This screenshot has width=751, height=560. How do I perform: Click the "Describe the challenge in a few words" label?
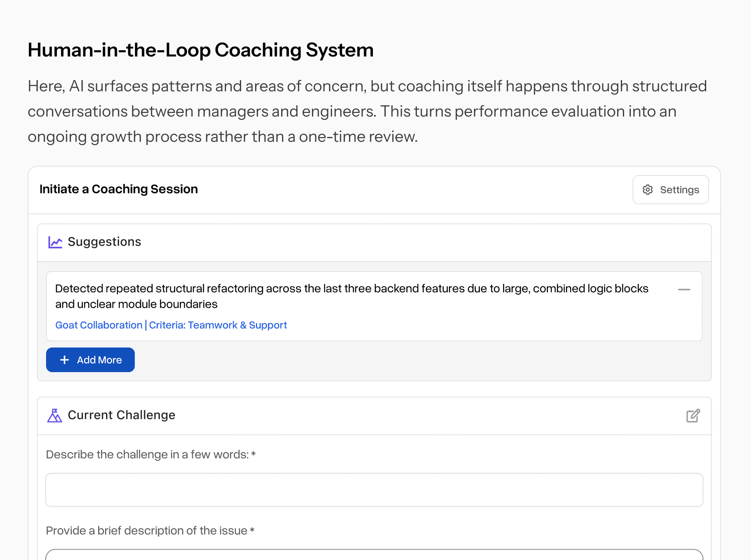pos(151,455)
